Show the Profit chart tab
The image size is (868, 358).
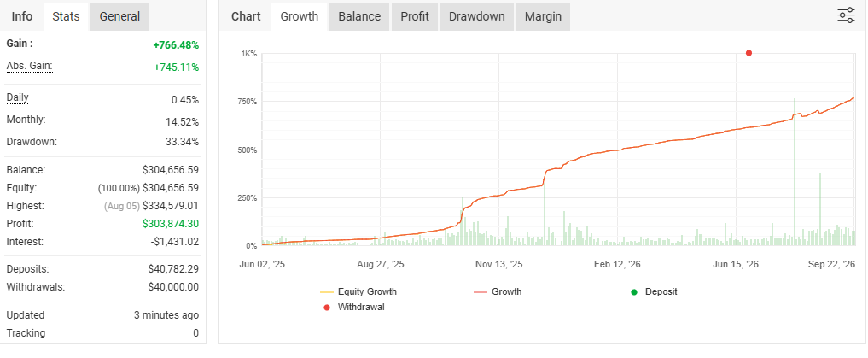(x=415, y=16)
